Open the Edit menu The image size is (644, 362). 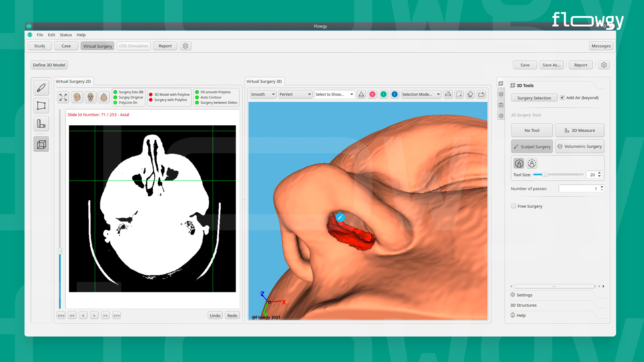(51, 35)
